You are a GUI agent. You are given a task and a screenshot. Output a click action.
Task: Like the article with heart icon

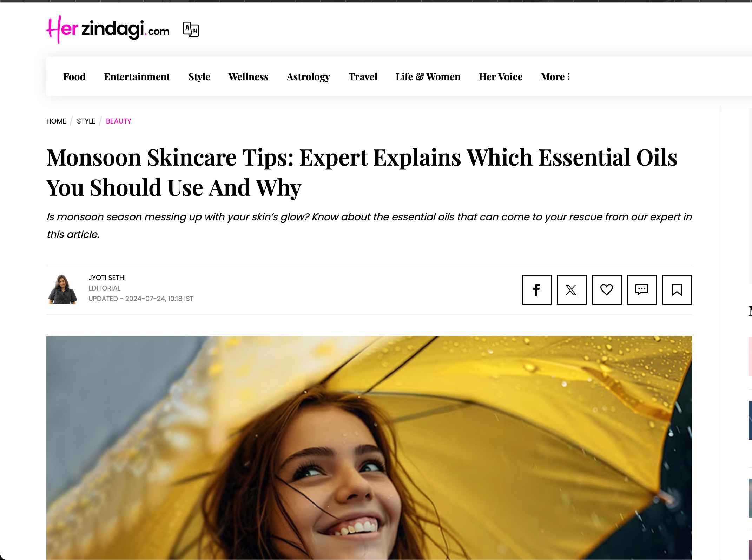pyautogui.click(x=607, y=290)
